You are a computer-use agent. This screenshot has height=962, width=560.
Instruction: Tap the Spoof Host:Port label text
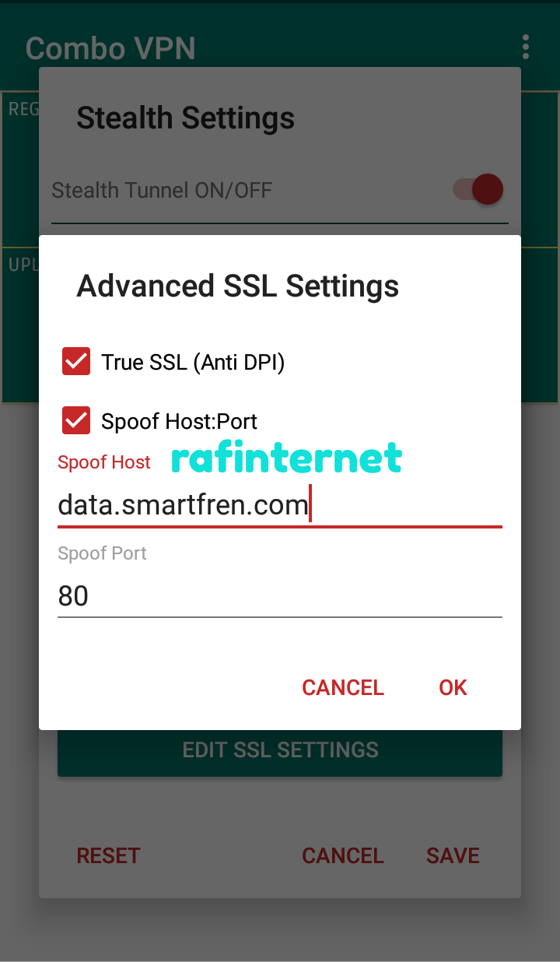point(179,421)
